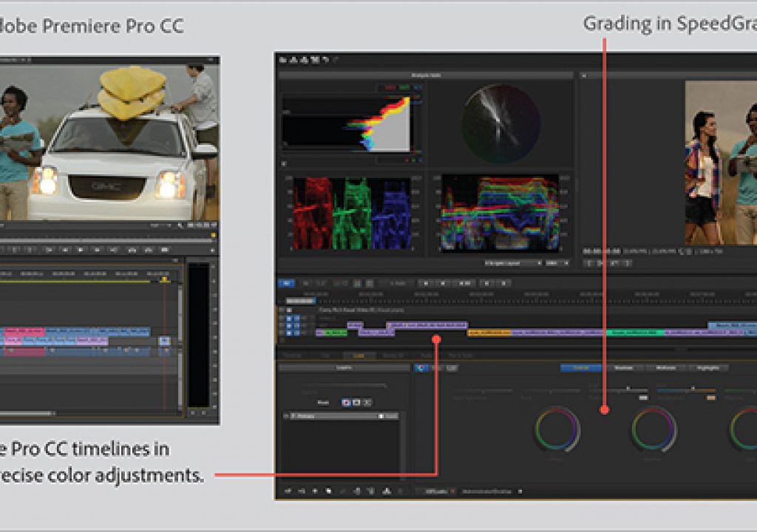
Task: Click Premiere's program monitor scrub bar
Action: [x=106, y=240]
